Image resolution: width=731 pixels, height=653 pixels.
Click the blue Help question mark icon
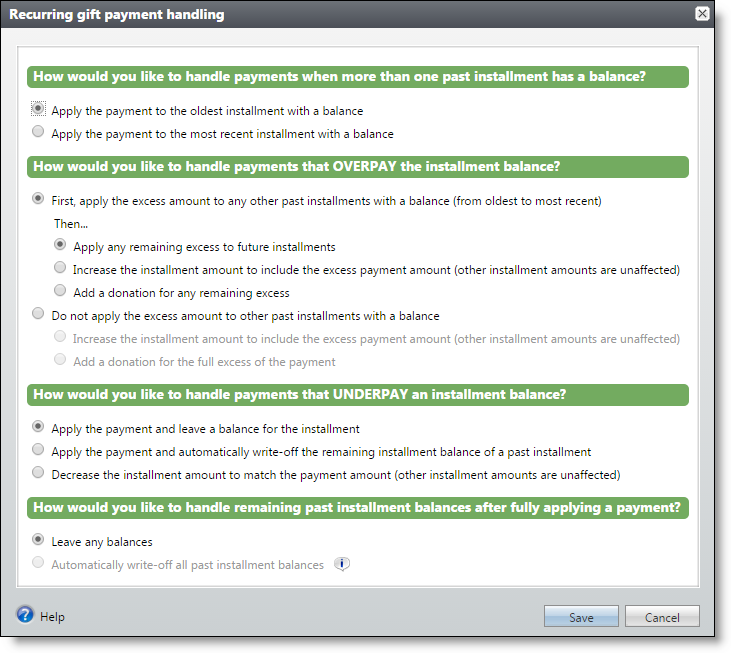(25, 614)
